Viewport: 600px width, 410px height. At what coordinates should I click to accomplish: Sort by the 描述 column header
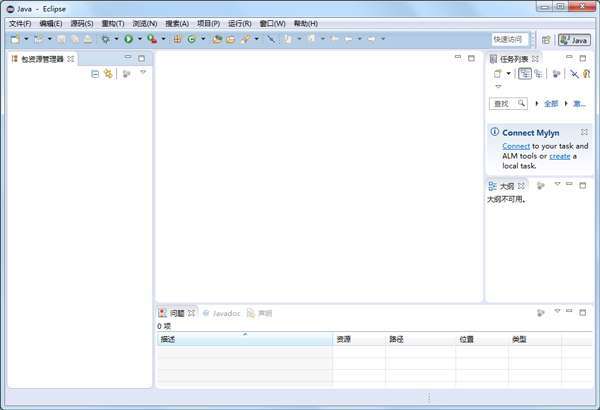[245, 339]
